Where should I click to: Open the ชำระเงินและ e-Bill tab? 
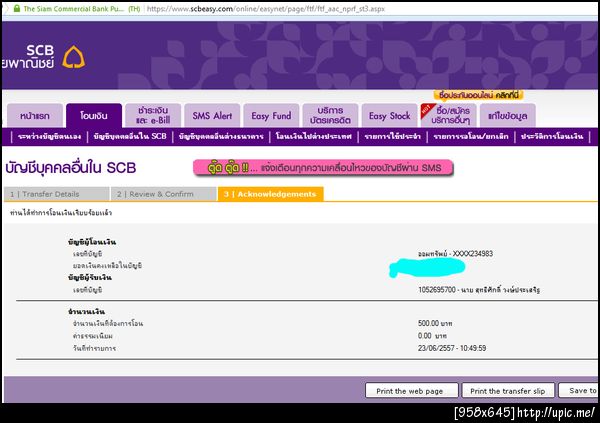[x=153, y=116]
